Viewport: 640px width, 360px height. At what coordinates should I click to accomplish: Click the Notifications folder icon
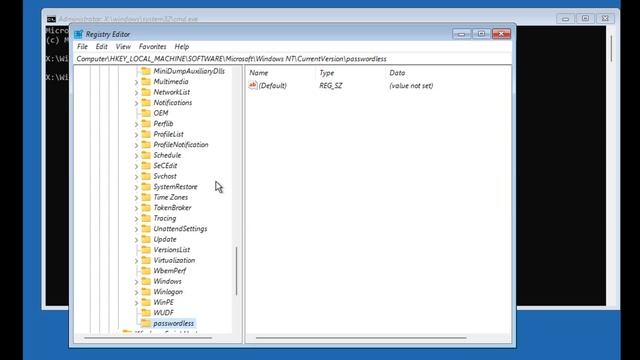[x=146, y=102]
